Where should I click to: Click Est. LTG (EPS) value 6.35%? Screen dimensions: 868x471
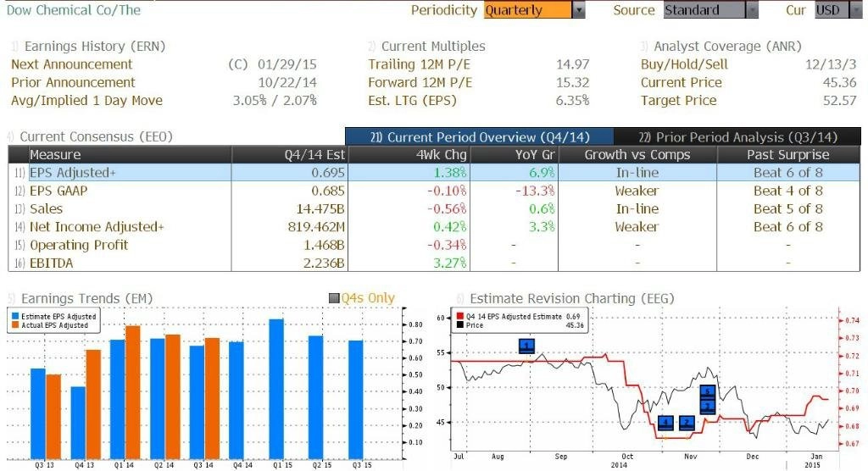(572, 100)
